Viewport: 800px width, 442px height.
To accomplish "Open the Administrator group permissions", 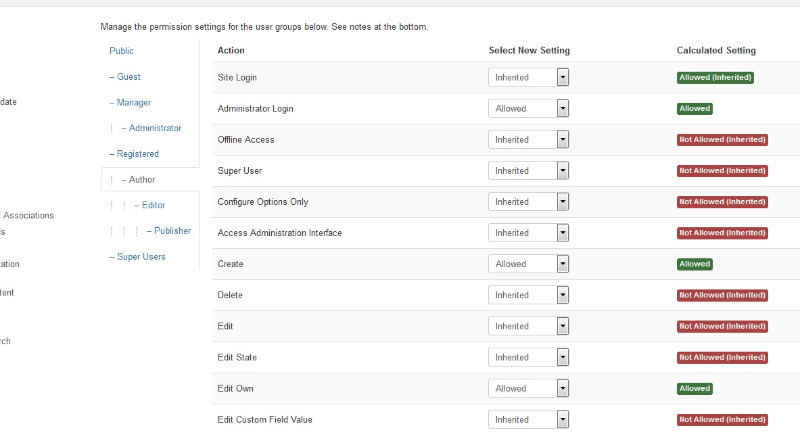I will pyautogui.click(x=152, y=128).
